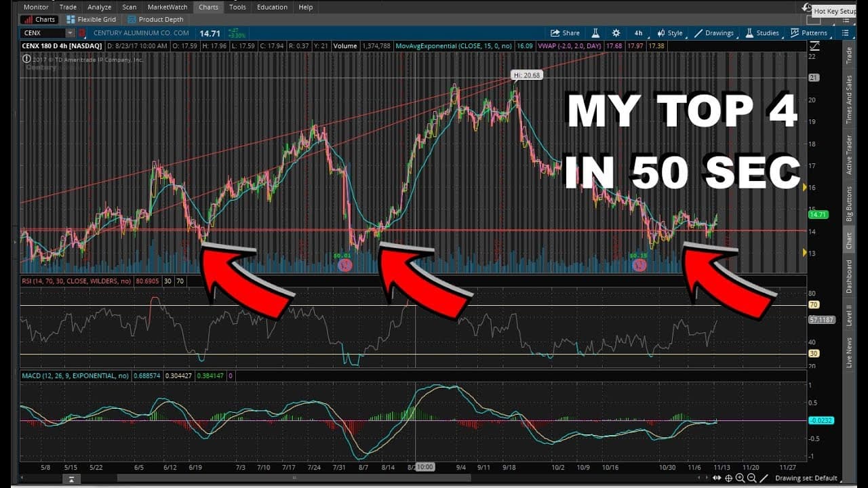Open the Patterns dropdown menu
868x488 pixels.
coord(809,33)
